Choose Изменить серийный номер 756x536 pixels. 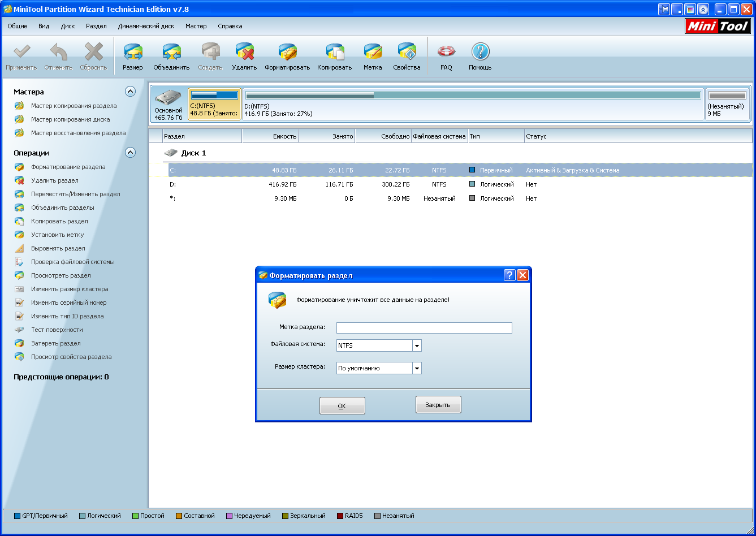click(69, 302)
